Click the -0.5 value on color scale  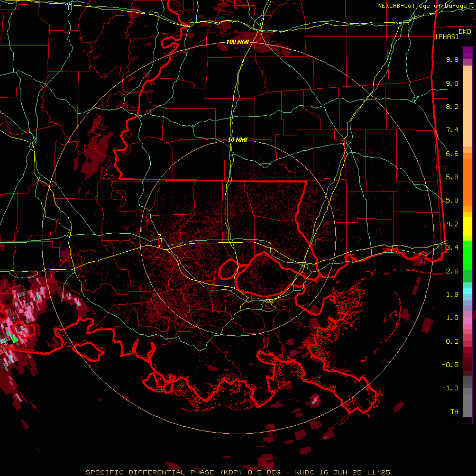pyautogui.click(x=450, y=364)
